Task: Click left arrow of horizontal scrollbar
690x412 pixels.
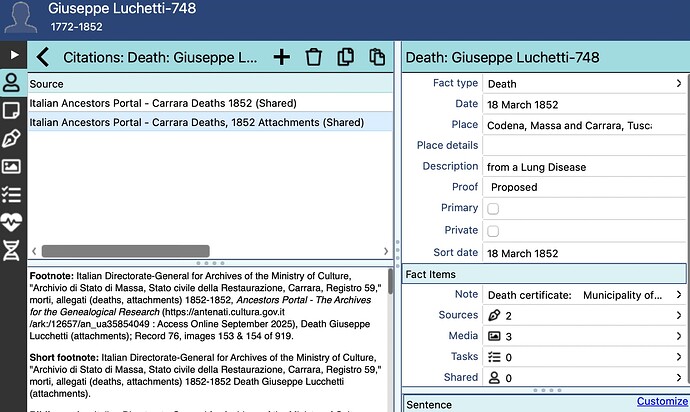Action: tap(34, 251)
